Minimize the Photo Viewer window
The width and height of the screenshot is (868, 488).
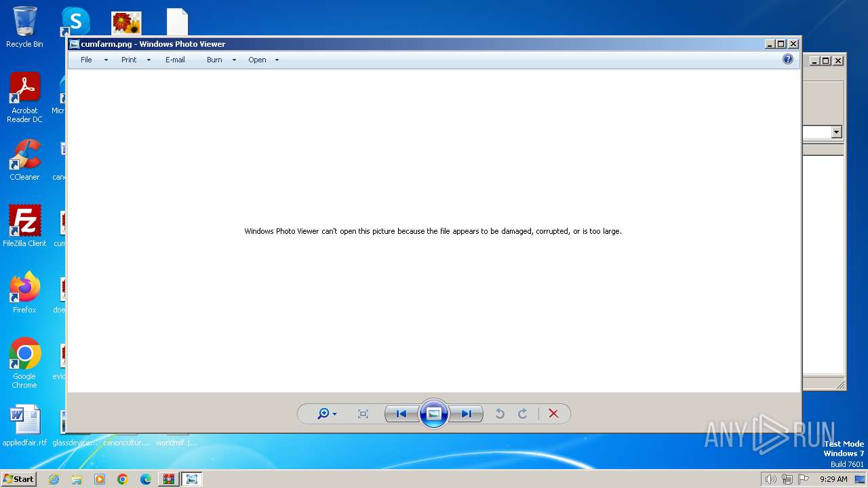[770, 44]
